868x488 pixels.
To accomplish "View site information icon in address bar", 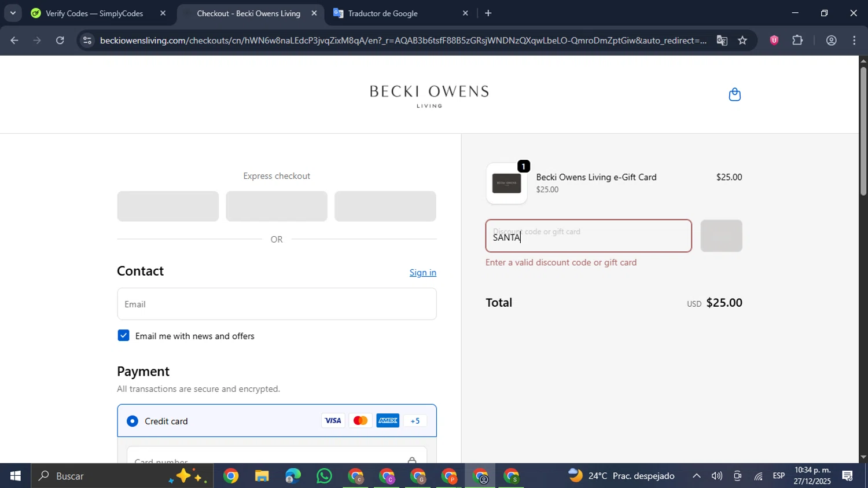I will 87,41.
